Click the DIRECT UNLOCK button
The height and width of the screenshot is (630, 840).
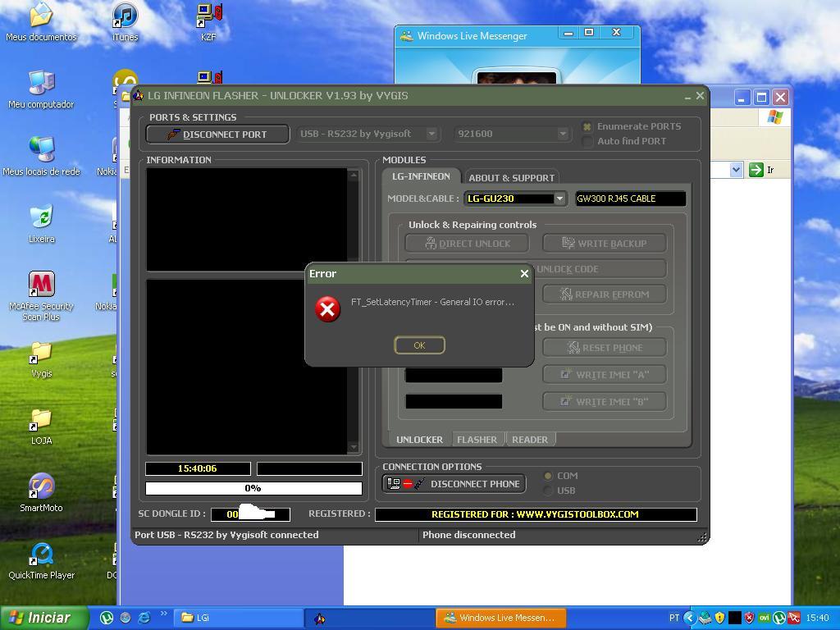[x=467, y=244]
